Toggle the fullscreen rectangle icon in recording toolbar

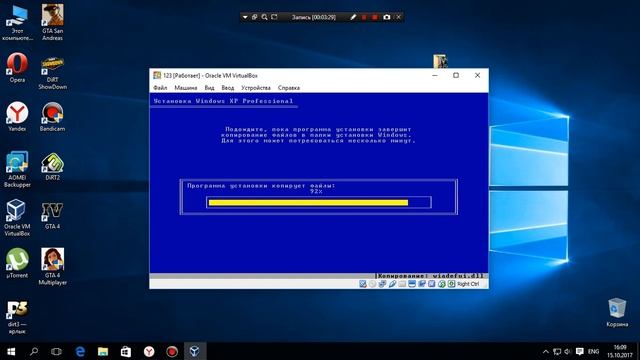[274, 17]
